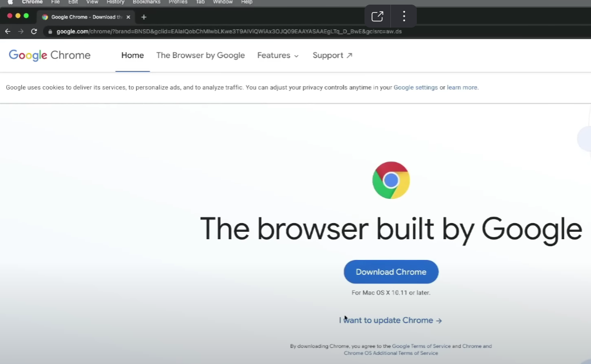Open the View menu
Viewport: 591px width, 364px height.
(92, 2)
